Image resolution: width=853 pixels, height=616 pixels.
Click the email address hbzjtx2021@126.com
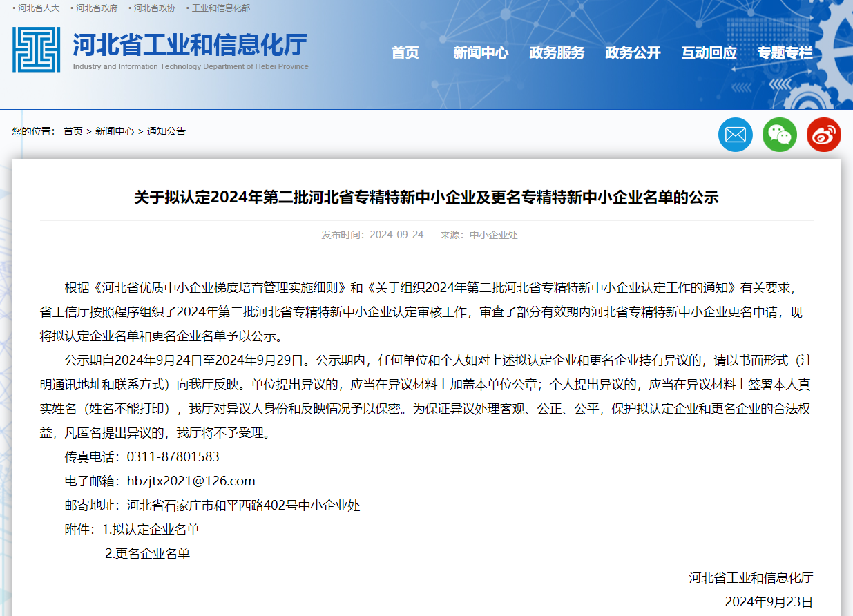[x=191, y=481]
